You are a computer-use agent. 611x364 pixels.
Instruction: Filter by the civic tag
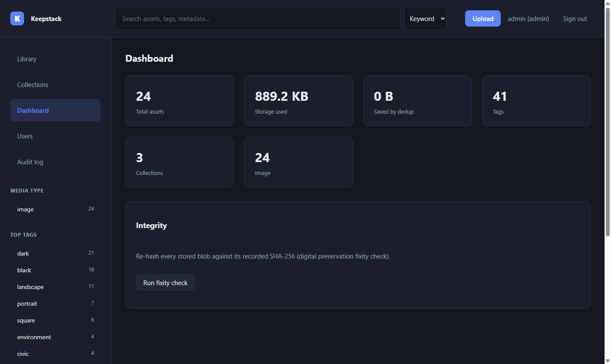(55, 354)
